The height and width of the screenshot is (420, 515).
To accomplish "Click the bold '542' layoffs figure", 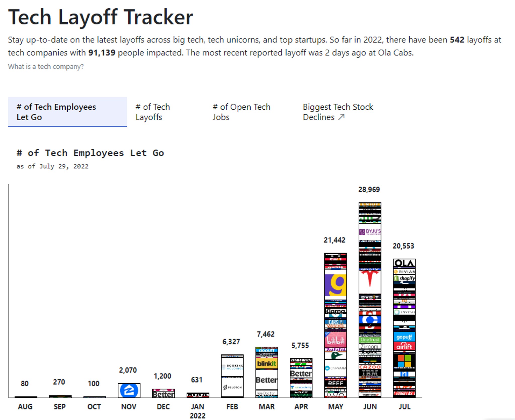I will [x=457, y=40].
